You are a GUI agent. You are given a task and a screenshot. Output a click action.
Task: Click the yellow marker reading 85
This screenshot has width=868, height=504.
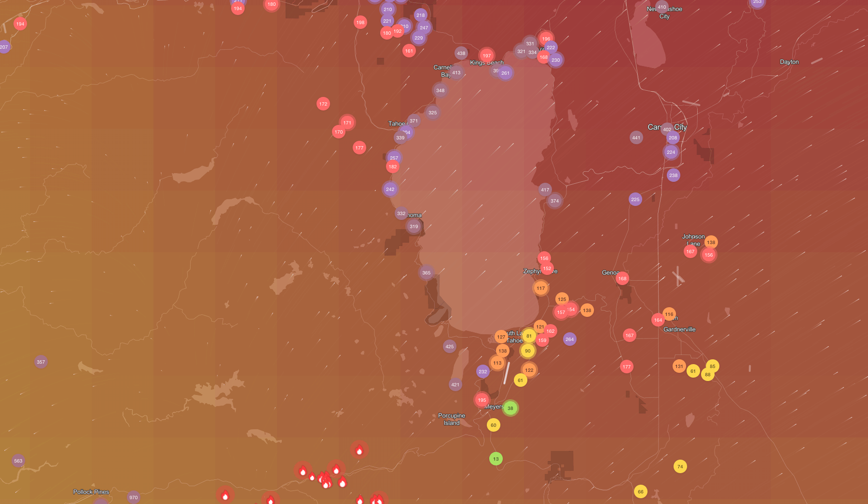point(713,366)
